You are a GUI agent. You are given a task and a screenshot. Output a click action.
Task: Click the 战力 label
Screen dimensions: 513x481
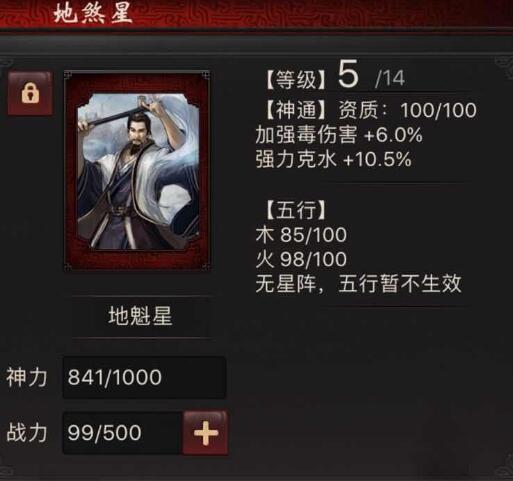[27, 433]
